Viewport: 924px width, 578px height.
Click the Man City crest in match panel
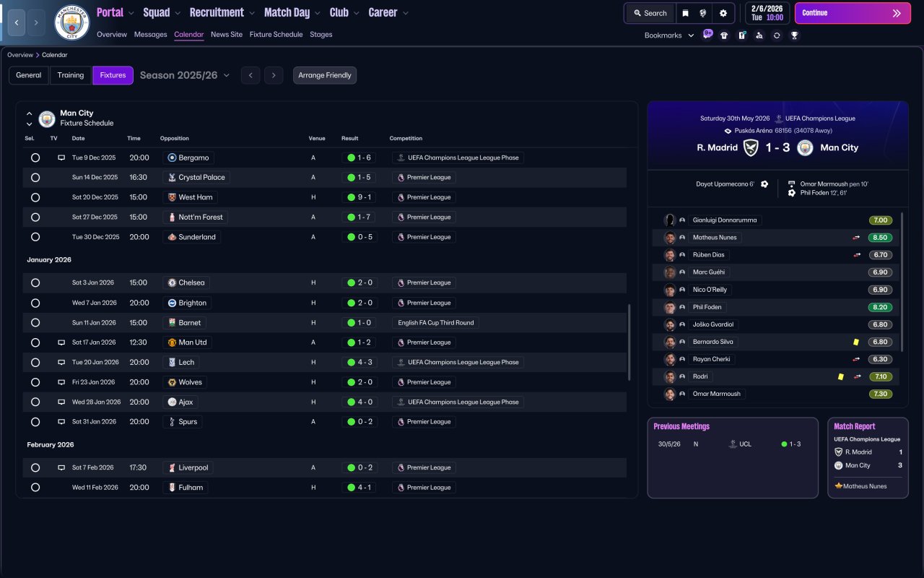click(805, 147)
